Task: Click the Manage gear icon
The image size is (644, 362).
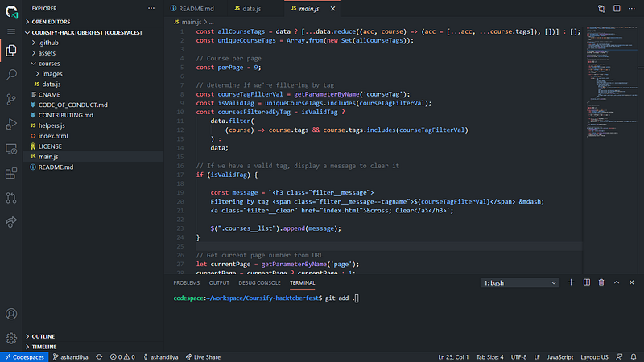Action: coord(11,339)
